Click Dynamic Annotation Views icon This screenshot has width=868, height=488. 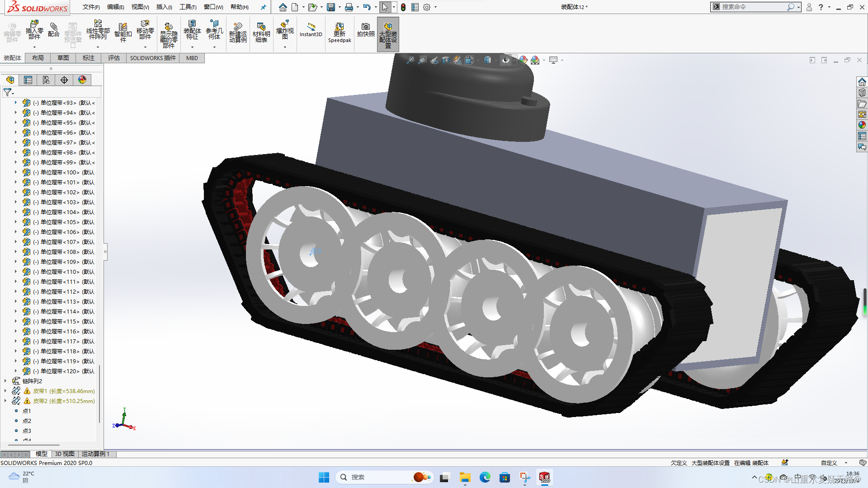tap(458, 60)
